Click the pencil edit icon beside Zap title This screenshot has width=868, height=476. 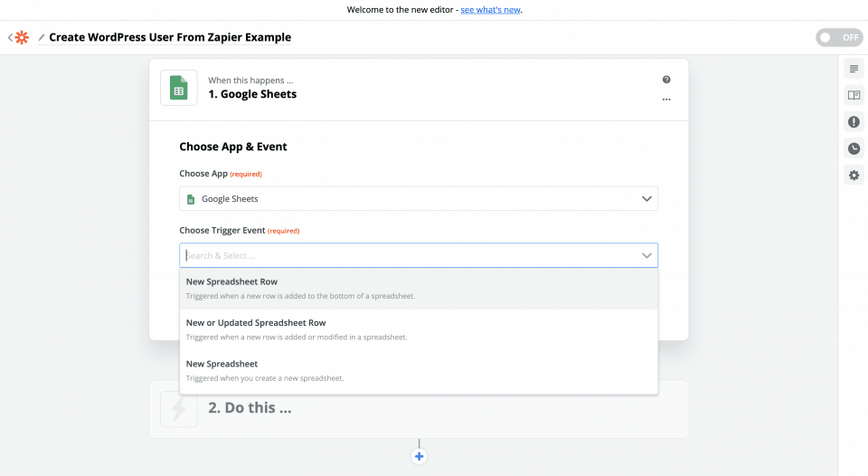pyautogui.click(x=42, y=37)
